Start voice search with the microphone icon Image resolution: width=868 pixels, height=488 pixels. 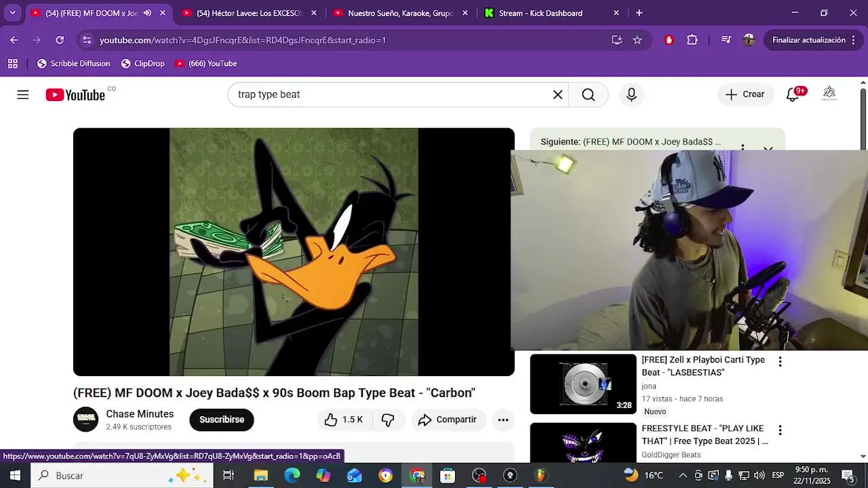(631, 95)
